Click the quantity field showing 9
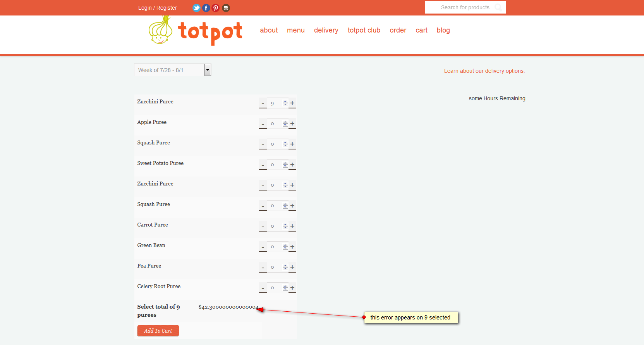 [277, 103]
